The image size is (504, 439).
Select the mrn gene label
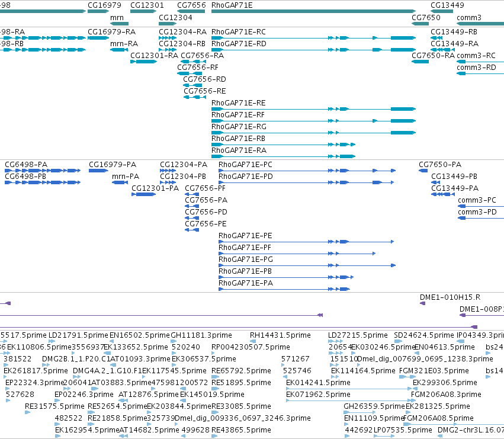coord(117,17)
